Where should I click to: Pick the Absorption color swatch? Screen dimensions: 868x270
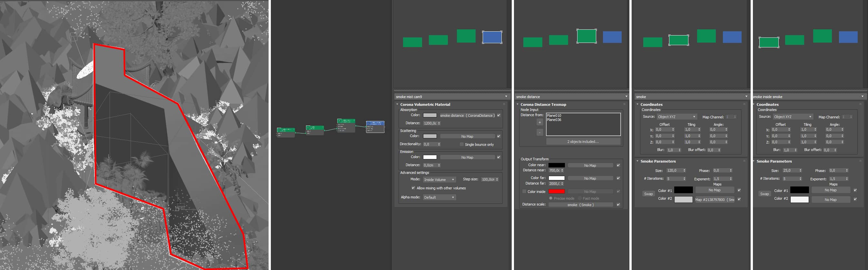click(x=429, y=115)
